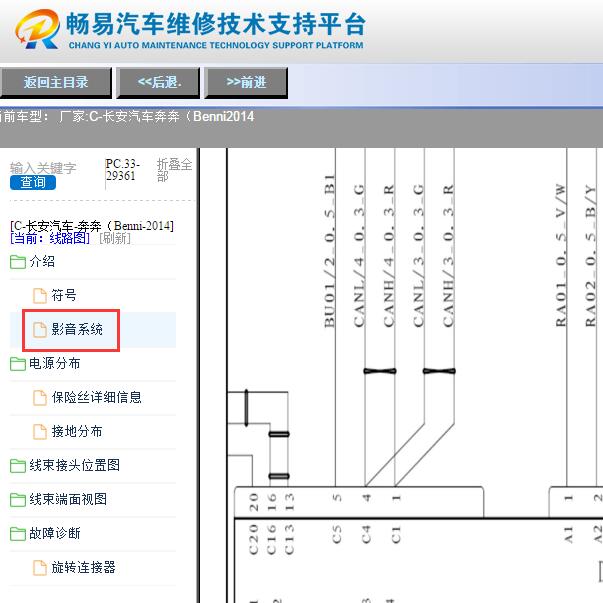This screenshot has height=603, width=603.
Task: Click connector pin label C20
Action: [253, 540]
